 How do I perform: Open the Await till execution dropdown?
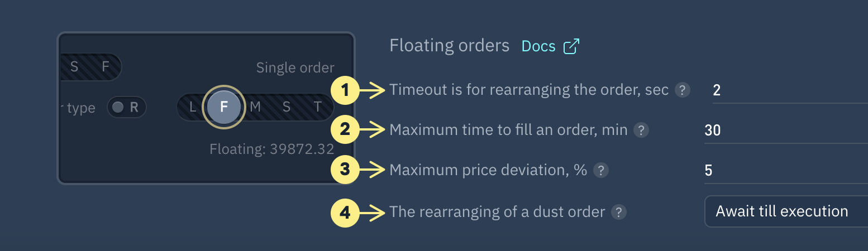(x=785, y=211)
